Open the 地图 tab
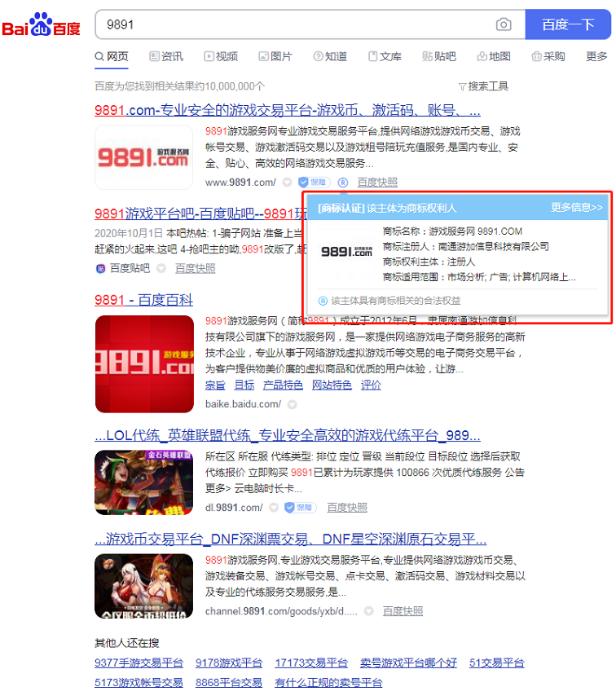 click(494, 56)
